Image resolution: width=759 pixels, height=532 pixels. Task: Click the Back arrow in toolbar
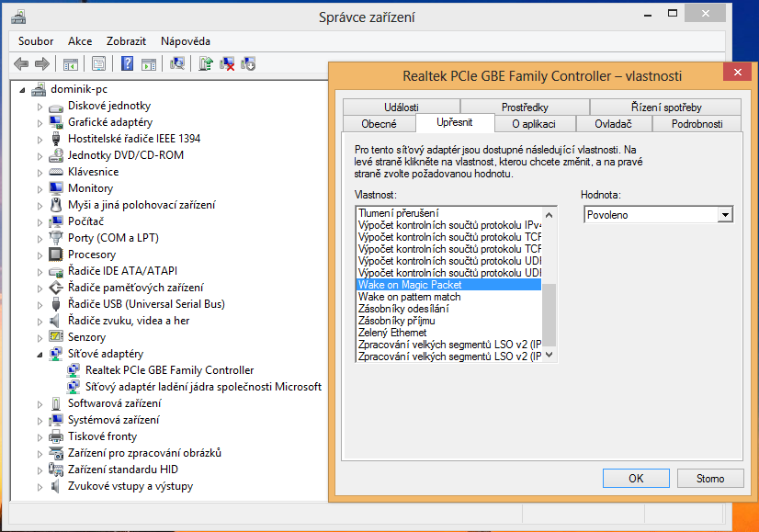[21, 63]
